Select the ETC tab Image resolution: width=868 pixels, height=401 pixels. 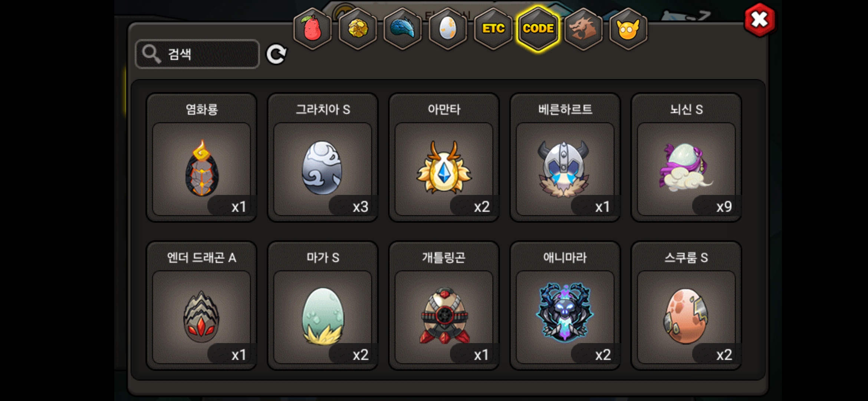[x=493, y=29]
